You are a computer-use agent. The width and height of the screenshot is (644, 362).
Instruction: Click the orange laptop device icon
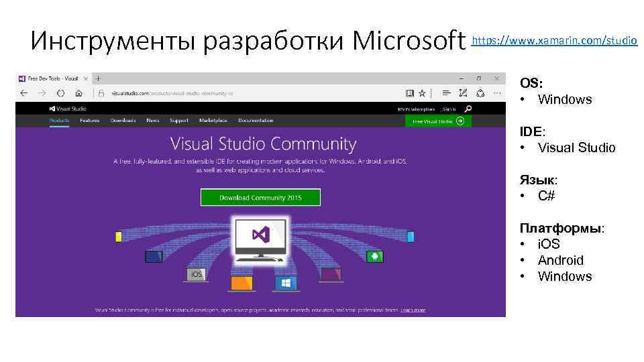pos(241,283)
